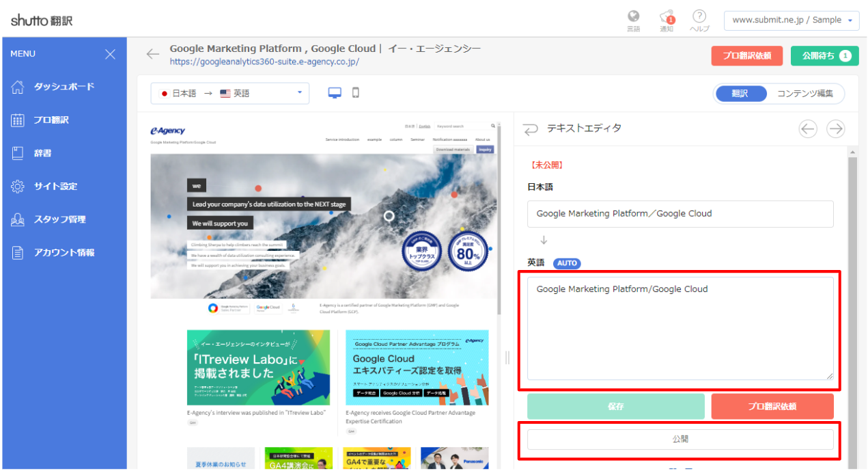The height and width of the screenshot is (473, 868).
Task: Open the Google Cloud エキスパティーズ banner thumbnail
Action: click(x=417, y=368)
